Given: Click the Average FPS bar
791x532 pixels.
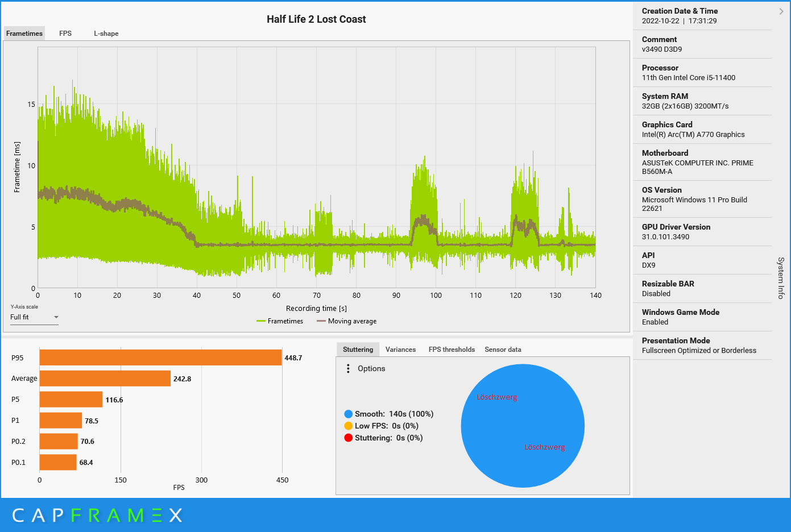Looking at the screenshot, I should tap(105, 379).
